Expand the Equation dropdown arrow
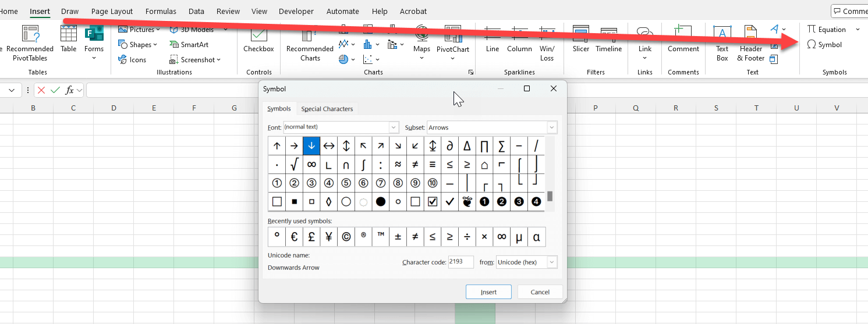The width and height of the screenshot is (868, 324). (858, 30)
